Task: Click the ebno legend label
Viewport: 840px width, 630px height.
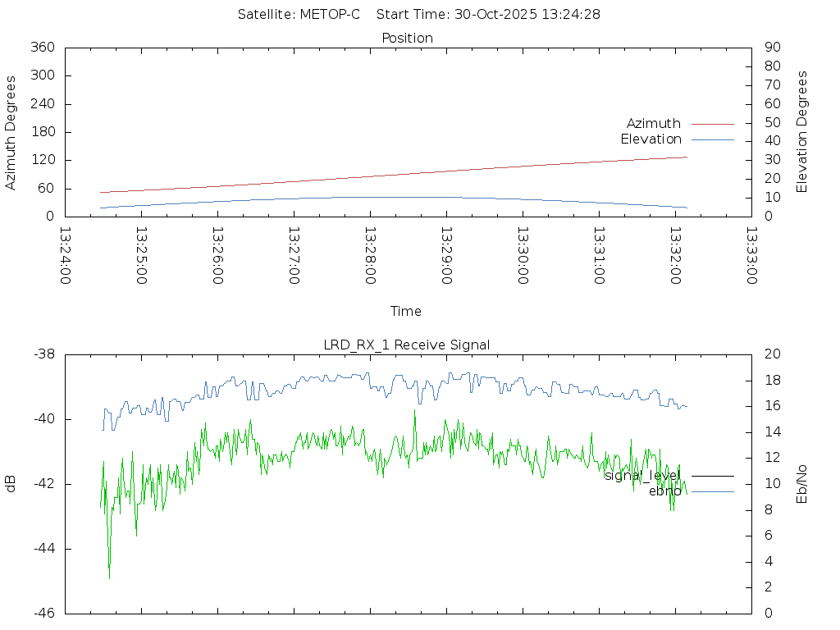Action: click(x=664, y=491)
